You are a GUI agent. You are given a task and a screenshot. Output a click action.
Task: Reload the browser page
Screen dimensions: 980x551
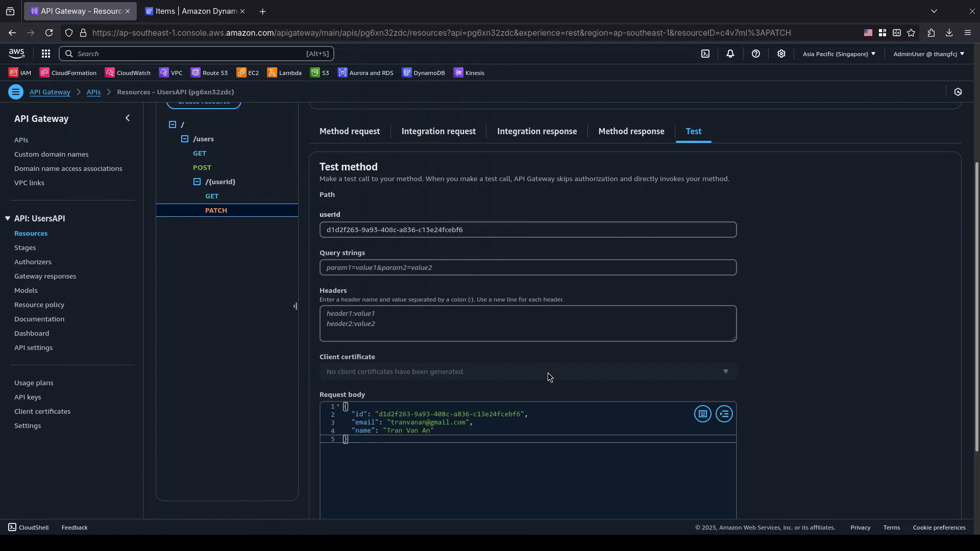pyautogui.click(x=49, y=33)
